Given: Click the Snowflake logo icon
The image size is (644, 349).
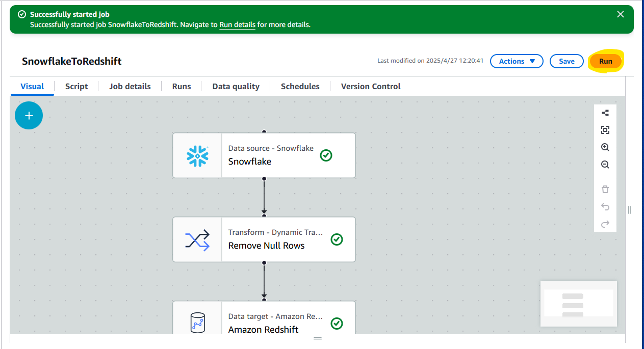Looking at the screenshot, I should point(197,156).
